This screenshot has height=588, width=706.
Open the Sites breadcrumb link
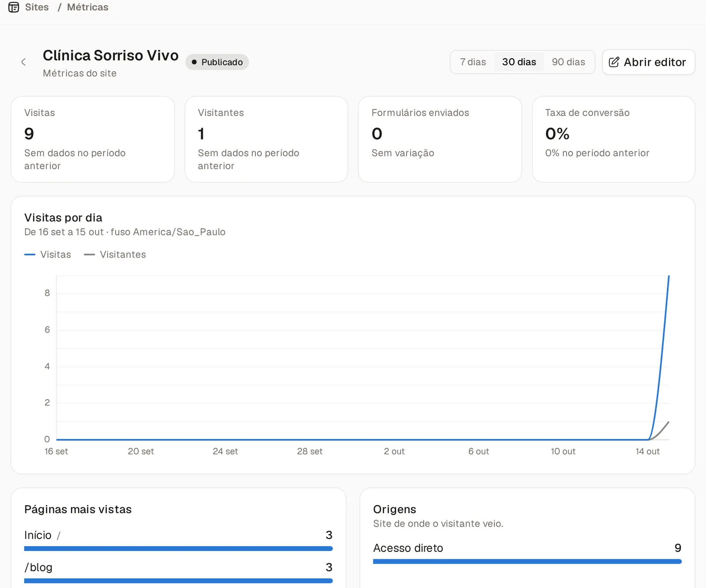[37, 7]
